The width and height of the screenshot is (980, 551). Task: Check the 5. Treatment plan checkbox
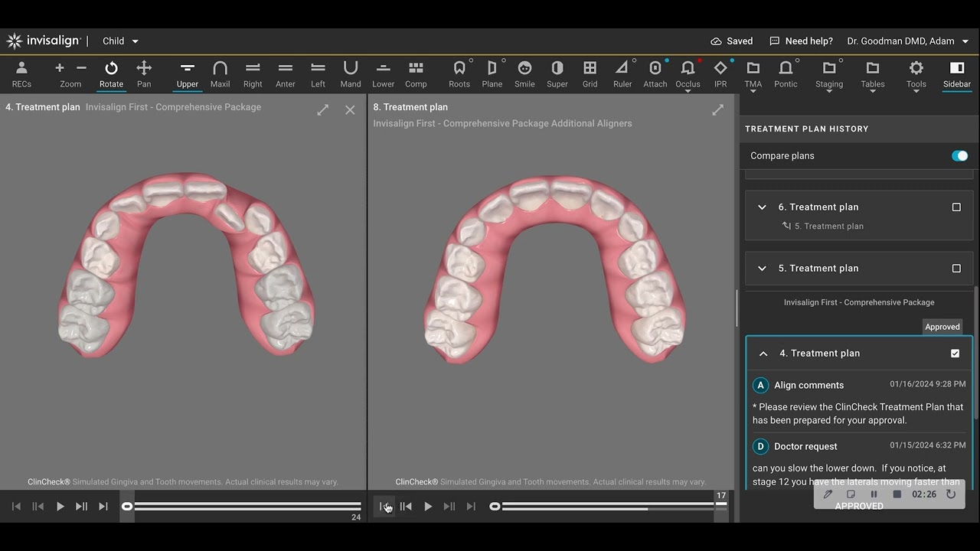point(956,269)
